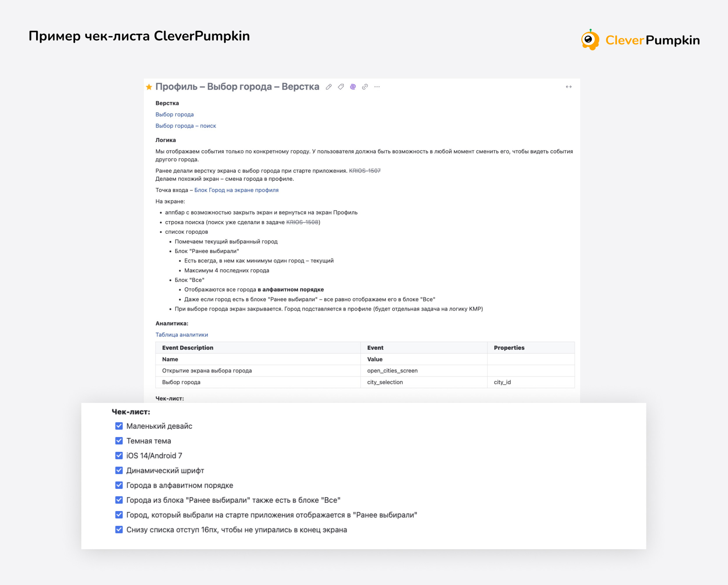Click the pencil edit icon beside title
This screenshot has width=728, height=585.
click(x=328, y=87)
